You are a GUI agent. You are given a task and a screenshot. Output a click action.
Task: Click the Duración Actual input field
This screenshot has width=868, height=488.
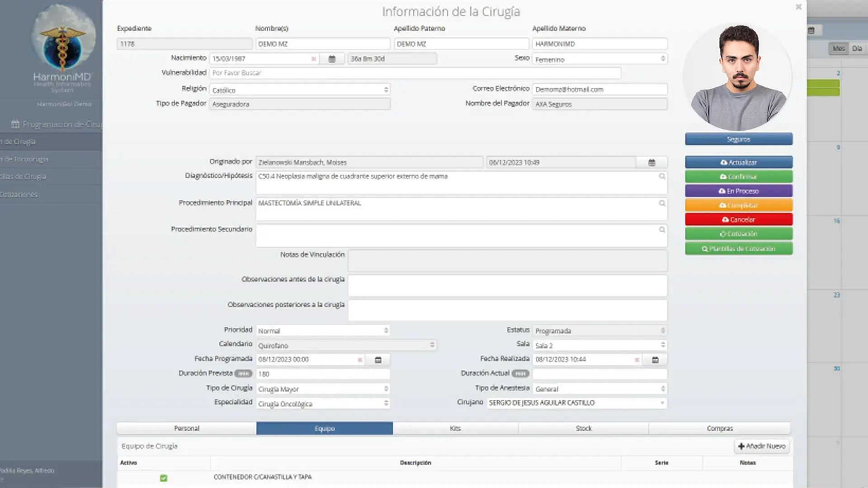pos(599,374)
